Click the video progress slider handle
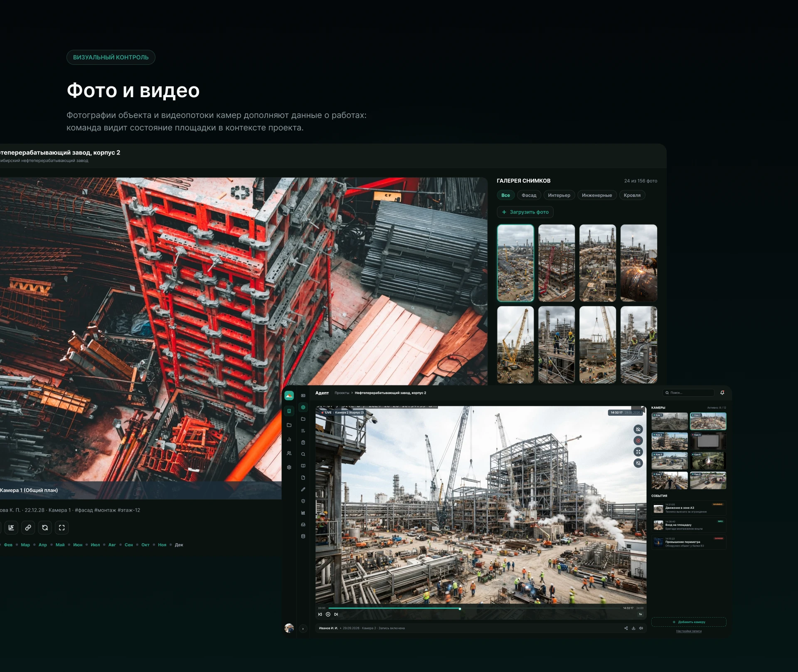This screenshot has height=672, width=798. coord(460,609)
